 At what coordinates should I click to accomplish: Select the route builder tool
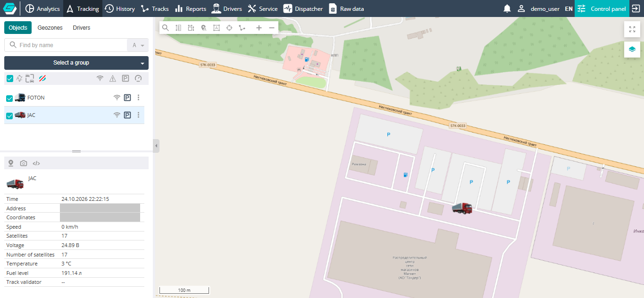pos(242,28)
